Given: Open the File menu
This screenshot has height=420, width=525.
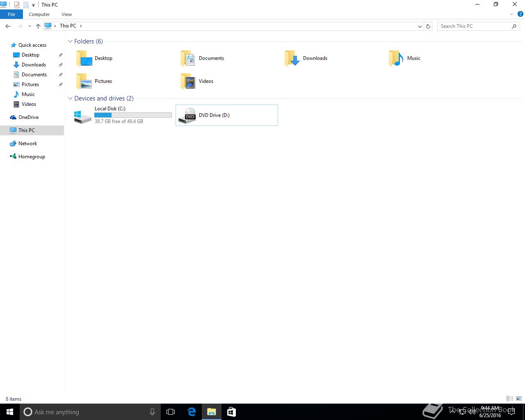Looking at the screenshot, I should click(x=11, y=14).
